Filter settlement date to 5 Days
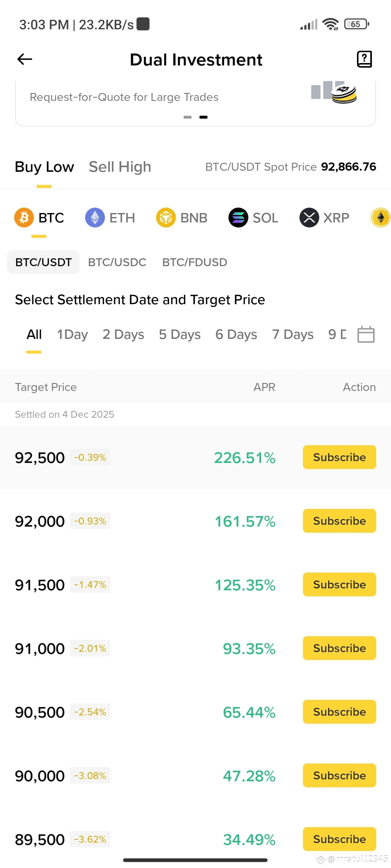The image size is (391, 868). (180, 335)
